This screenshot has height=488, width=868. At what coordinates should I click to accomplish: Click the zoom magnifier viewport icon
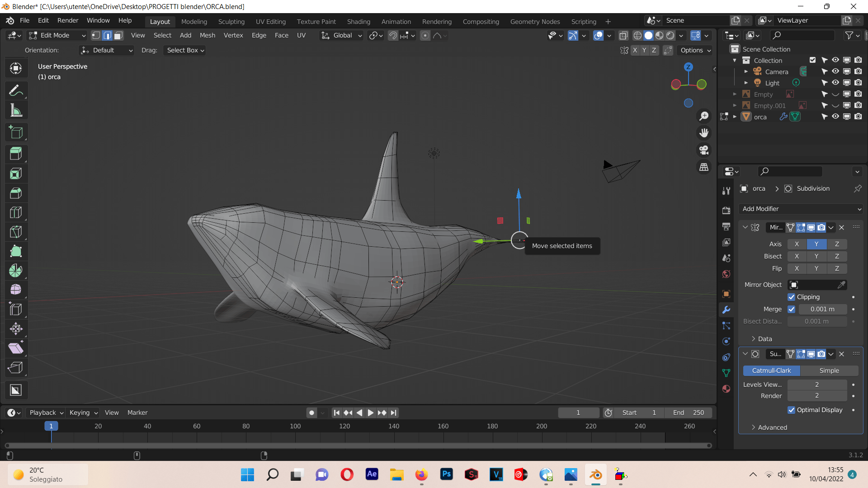click(x=704, y=116)
